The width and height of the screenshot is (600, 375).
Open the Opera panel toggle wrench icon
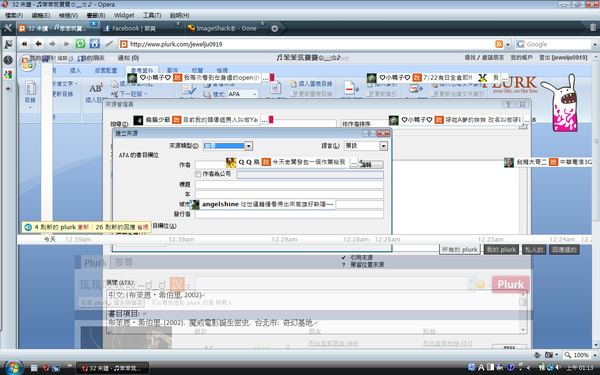[8, 28]
